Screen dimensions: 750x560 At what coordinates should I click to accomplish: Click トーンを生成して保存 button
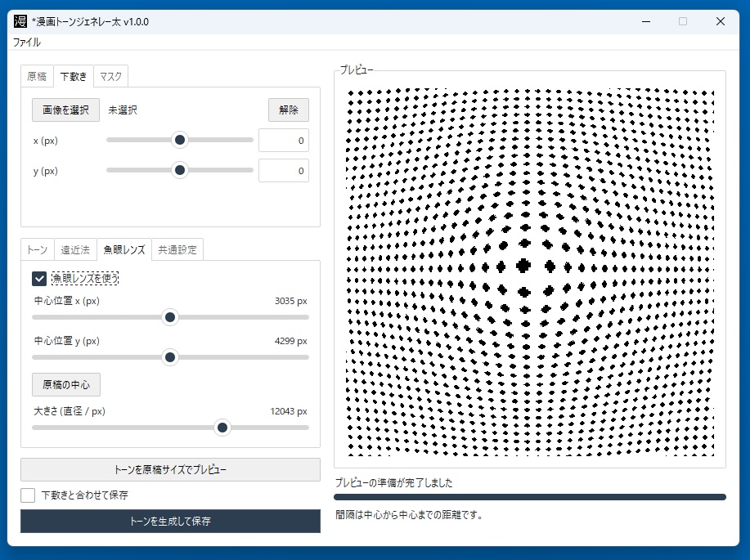point(170,522)
